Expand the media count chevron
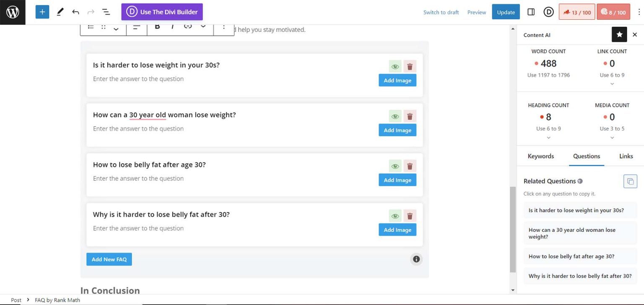Image resolution: width=644 pixels, height=305 pixels. tap(612, 137)
